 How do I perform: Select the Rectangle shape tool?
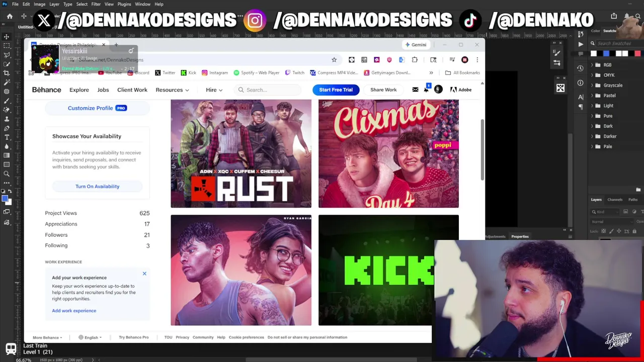click(7, 164)
